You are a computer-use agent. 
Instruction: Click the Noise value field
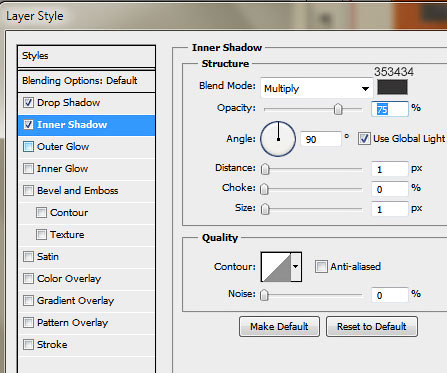(390, 295)
